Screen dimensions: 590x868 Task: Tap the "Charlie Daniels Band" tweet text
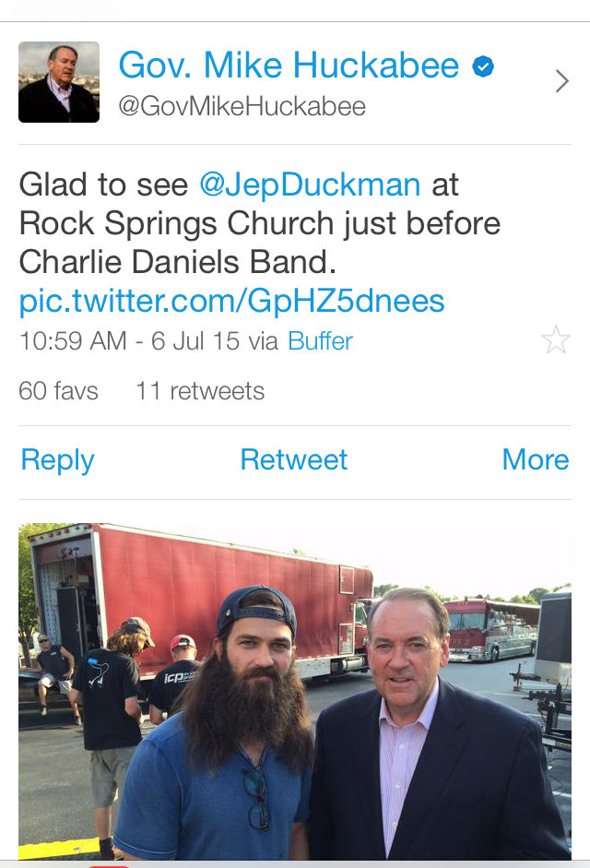coord(178,263)
